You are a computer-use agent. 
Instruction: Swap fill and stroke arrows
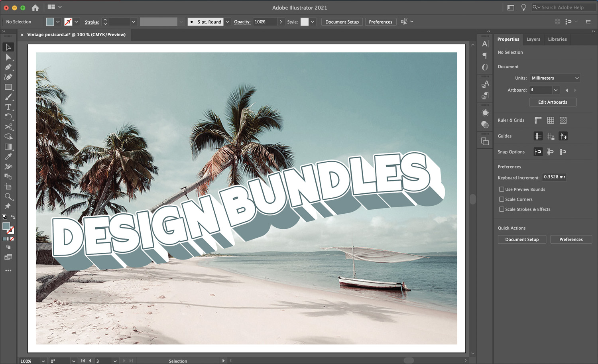pos(13,217)
